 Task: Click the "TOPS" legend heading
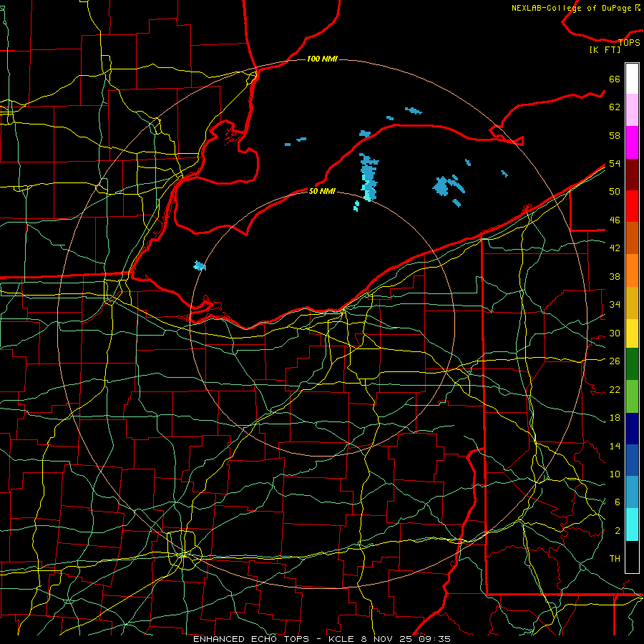629,42
